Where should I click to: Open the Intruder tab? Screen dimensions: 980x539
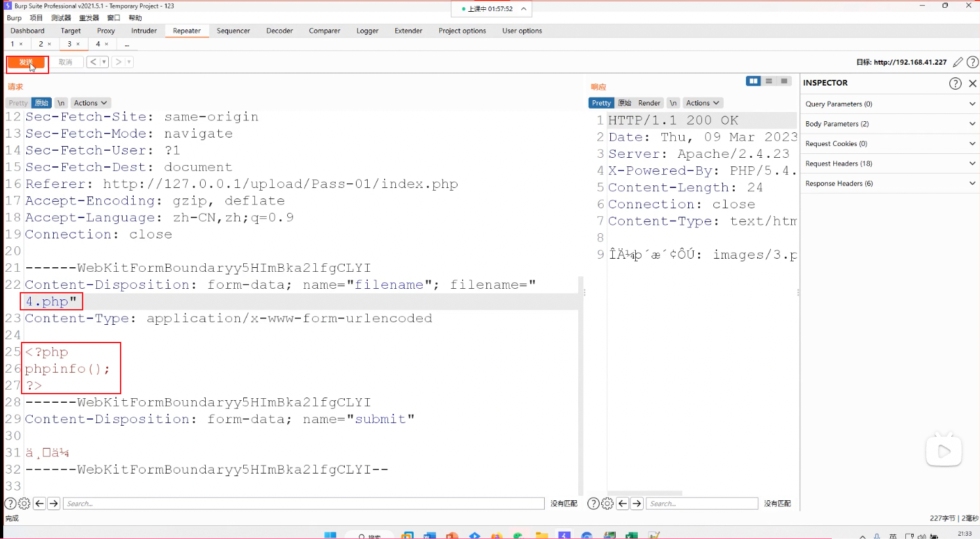(x=144, y=31)
